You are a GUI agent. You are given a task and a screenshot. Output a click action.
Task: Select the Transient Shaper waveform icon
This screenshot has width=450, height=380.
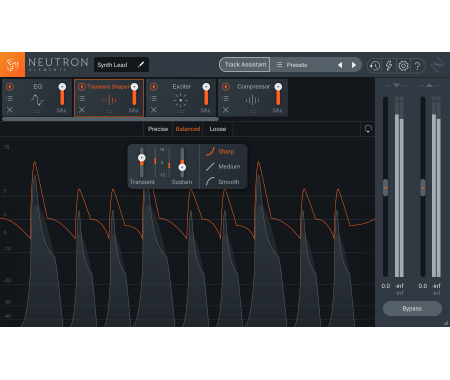click(109, 100)
